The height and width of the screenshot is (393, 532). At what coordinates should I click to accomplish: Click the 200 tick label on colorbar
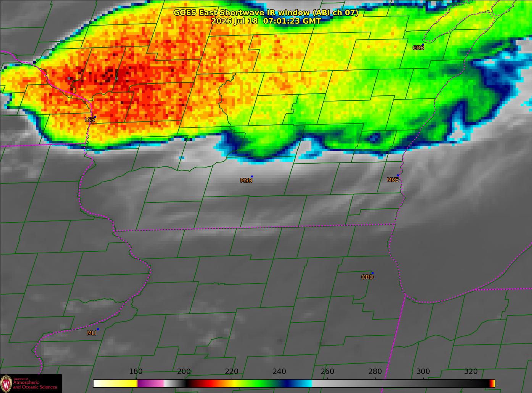coord(184,372)
